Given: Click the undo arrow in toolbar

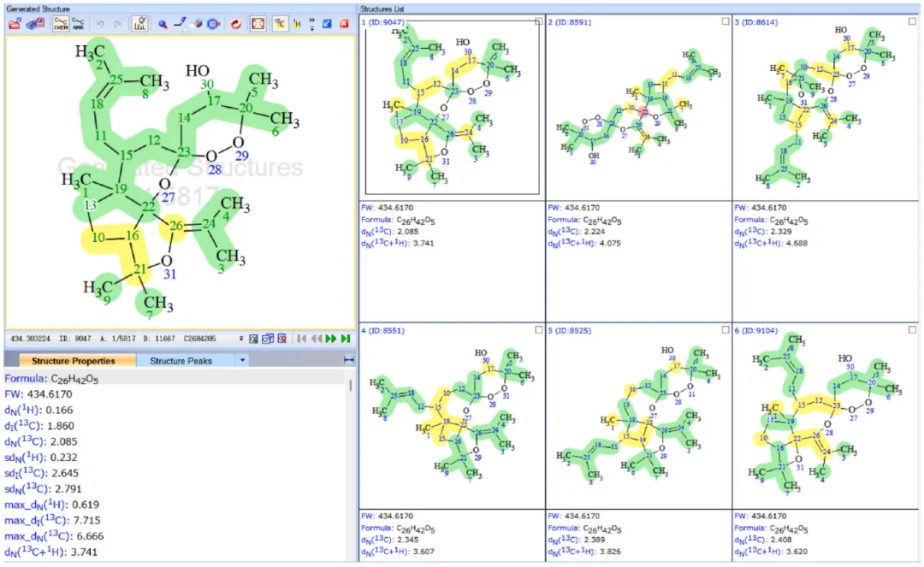Looking at the screenshot, I should point(100,24).
